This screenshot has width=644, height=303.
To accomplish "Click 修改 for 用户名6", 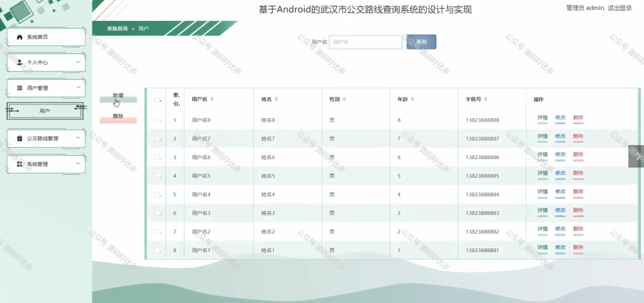I will (x=560, y=155).
